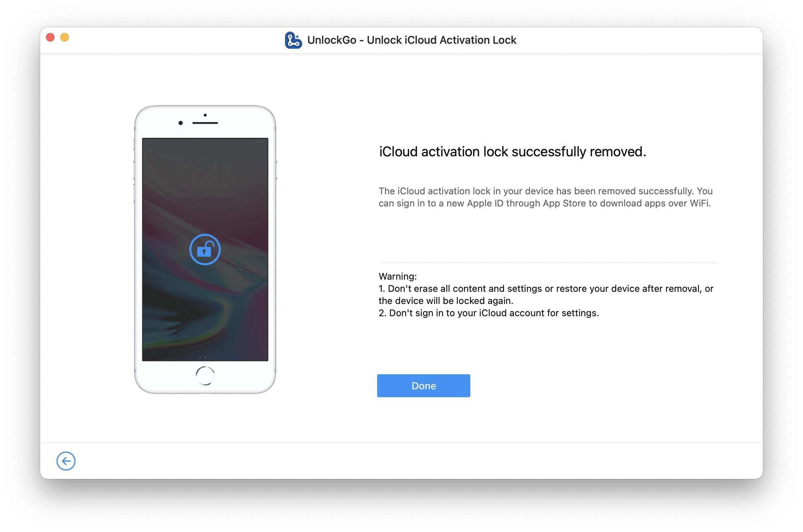Click the date on the phone lock screen

(x=205, y=194)
